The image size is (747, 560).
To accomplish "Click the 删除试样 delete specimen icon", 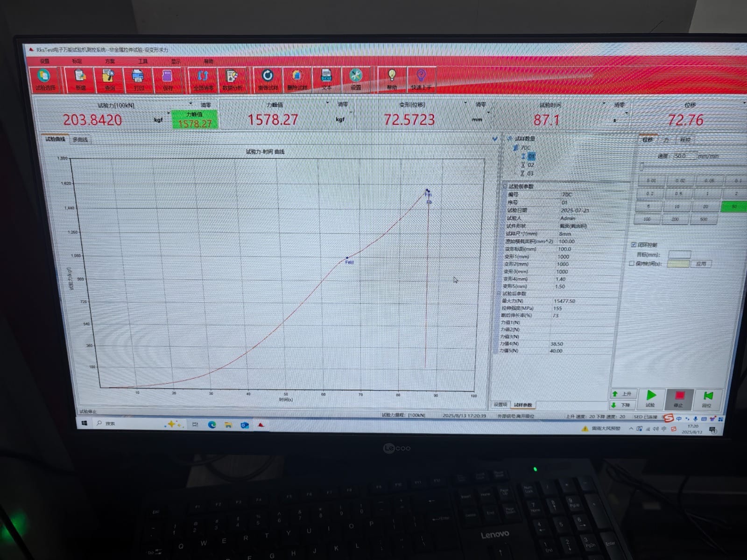I will 297,79.
